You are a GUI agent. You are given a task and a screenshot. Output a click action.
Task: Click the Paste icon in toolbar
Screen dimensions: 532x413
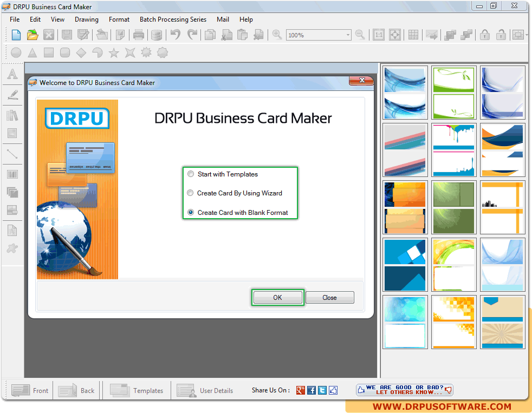pyautogui.click(x=242, y=35)
